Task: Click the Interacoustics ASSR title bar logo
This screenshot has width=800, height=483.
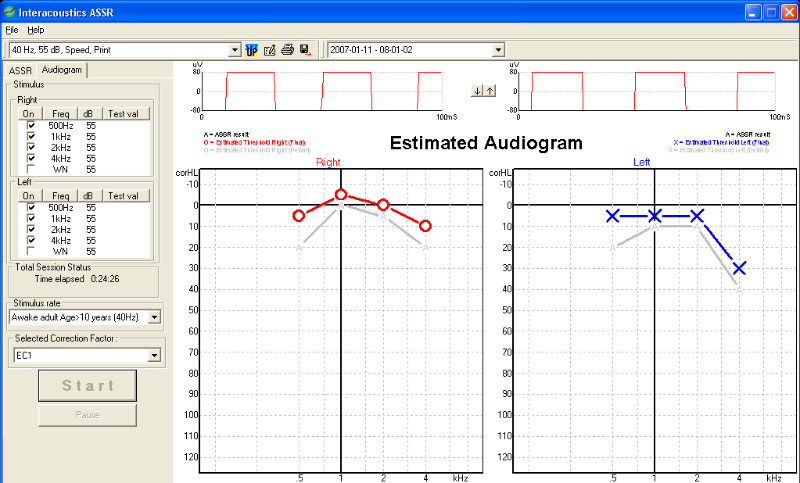Action: coord(10,12)
